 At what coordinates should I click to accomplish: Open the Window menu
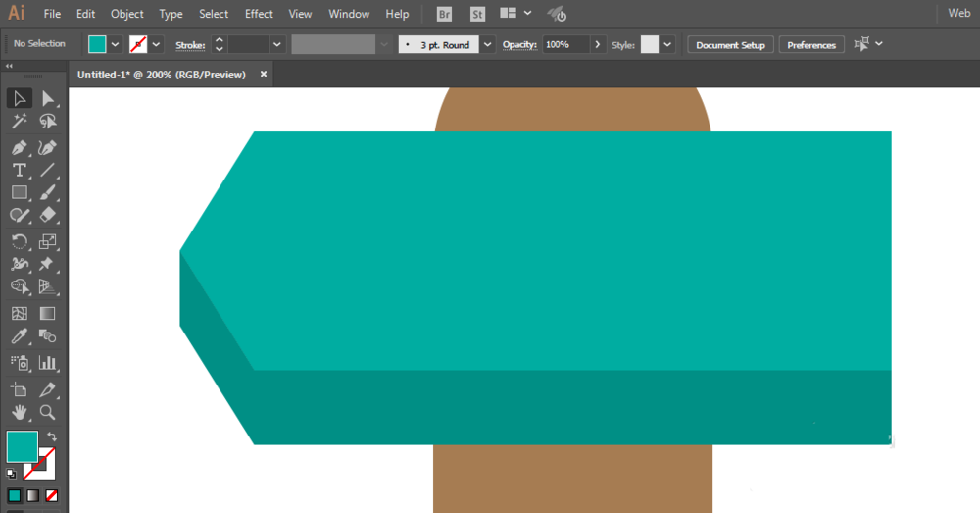pyautogui.click(x=349, y=14)
